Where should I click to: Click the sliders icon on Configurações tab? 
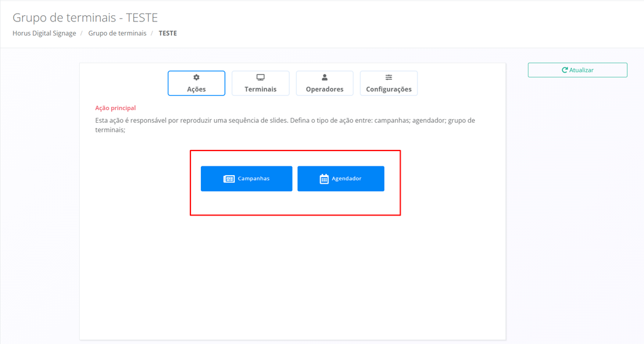click(388, 77)
